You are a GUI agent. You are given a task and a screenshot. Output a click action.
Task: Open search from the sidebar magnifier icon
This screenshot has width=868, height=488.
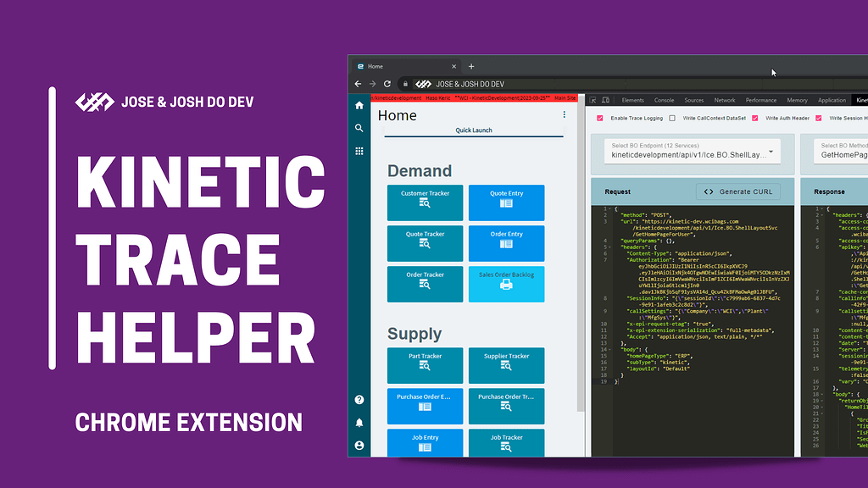[x=359, y=128]
